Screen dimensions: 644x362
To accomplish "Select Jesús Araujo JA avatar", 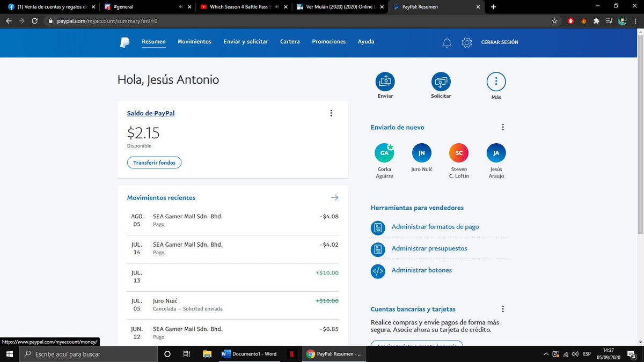I will coord(496,153).
